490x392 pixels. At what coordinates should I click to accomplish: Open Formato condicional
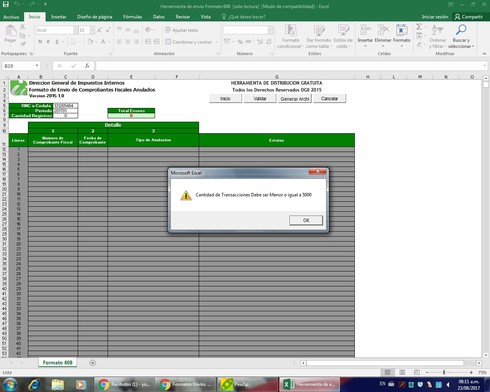tap(290, 36)
